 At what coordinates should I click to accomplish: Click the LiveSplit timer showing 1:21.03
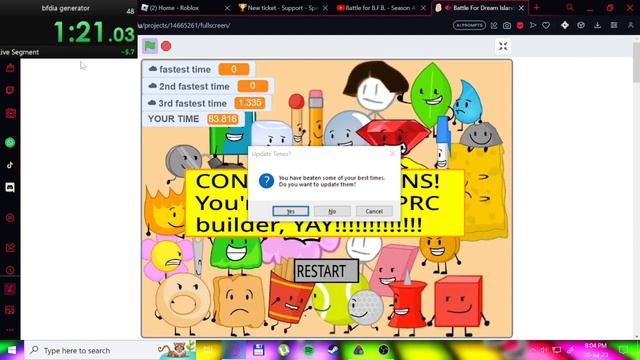[x=94, y=32]
